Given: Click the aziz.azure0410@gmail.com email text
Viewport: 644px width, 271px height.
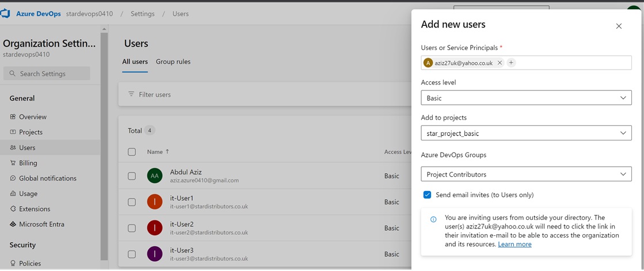Looking at the screenshot, I should pyautogui.click(x=204, y=180).
